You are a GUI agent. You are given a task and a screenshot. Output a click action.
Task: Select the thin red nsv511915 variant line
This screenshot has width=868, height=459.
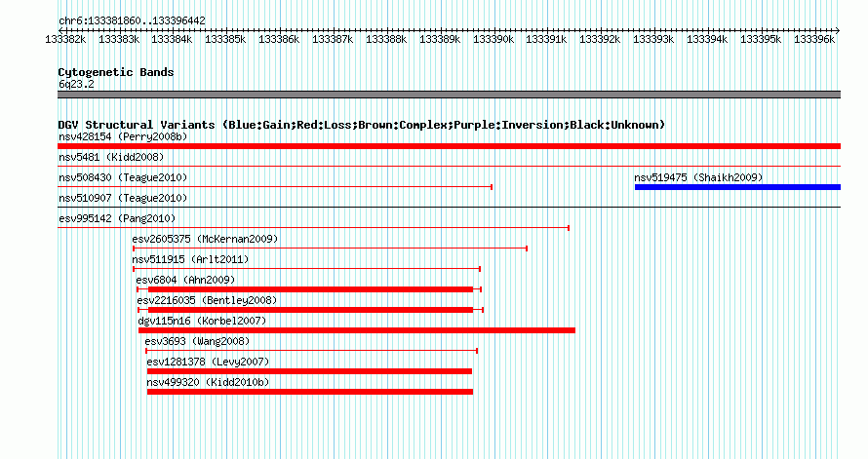click(x=306, y=269)
